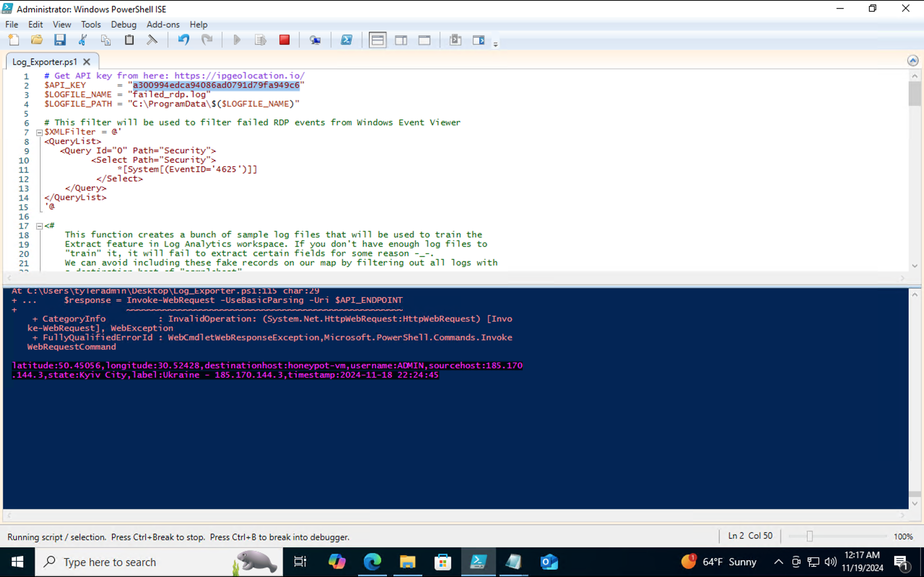
Task: Launch PowerShell.exe from toolbar icon
Action: point(346,40)
